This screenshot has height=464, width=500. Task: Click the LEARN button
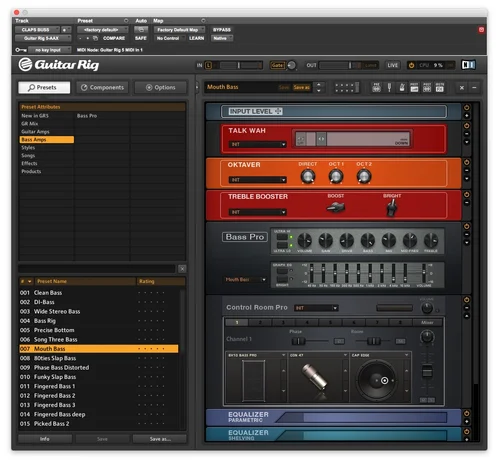coord(196,38)
